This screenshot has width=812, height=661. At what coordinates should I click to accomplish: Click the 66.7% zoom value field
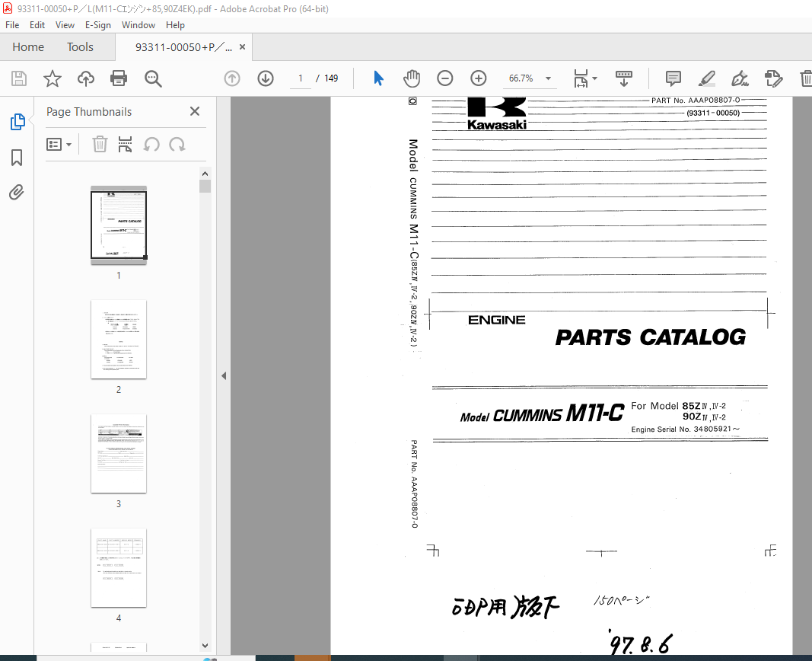pyautogui.click(x=521, y=78)
